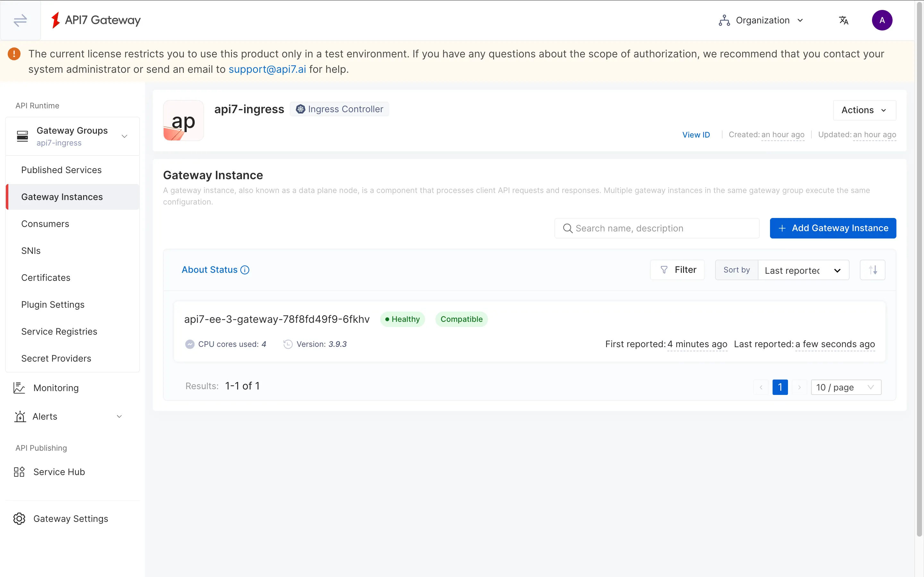Switch to Published Services
The width and height of the screenshot is (924, 577).
point(61,170)
